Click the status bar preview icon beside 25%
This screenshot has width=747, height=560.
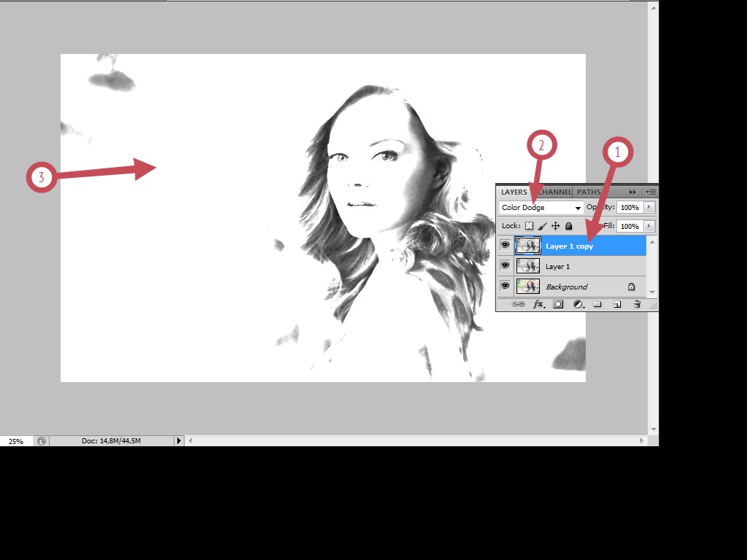click(42, 441)
